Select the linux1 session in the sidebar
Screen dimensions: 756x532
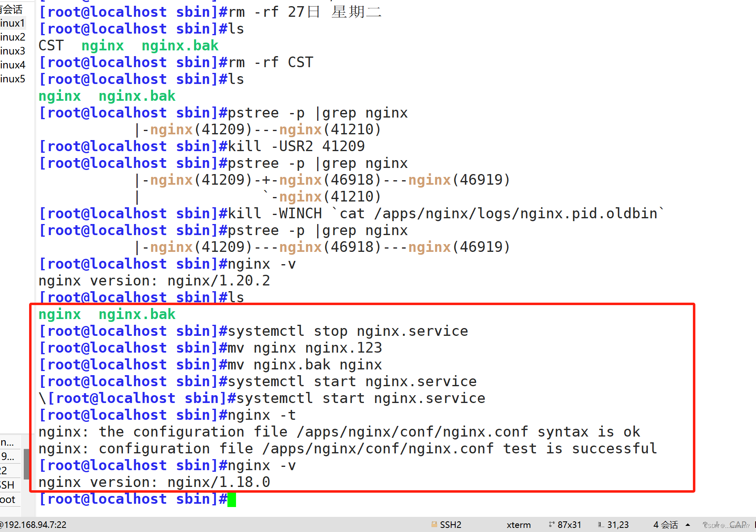coord(13,23)
